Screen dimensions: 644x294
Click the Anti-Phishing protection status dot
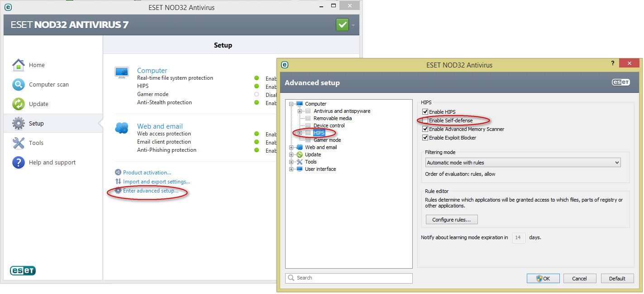(257, 150)
